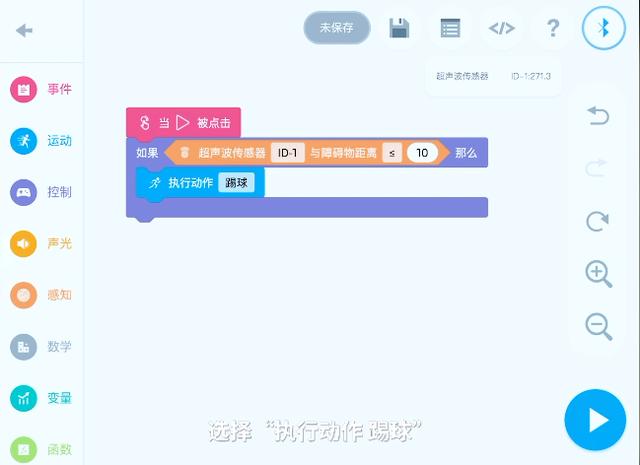Select the 如果 if-condition block
The width and height of the screenshot is (640, 465).
pyautogui.click(x=147, y=153)
